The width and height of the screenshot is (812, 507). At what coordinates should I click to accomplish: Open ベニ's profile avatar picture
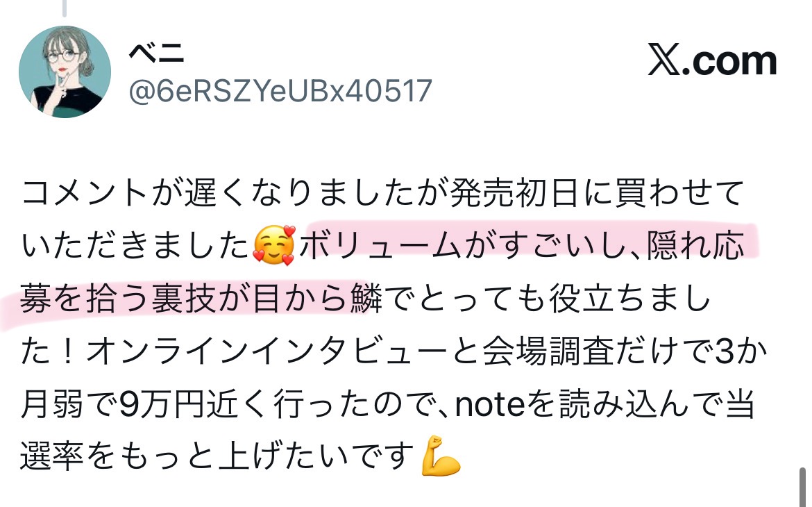(x=65, y=72)
